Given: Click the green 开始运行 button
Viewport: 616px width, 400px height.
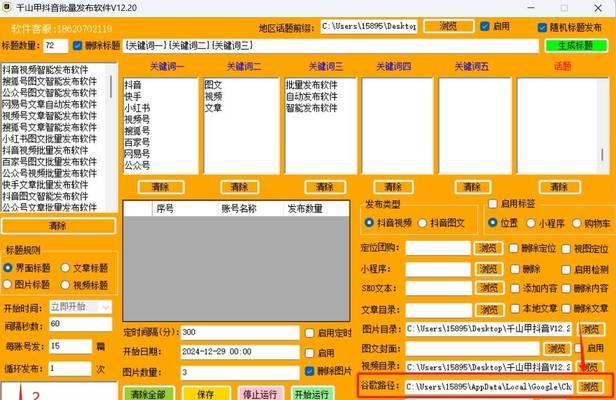Looking at the screenshot, I should pyautogui.click(x=312, y=394).
